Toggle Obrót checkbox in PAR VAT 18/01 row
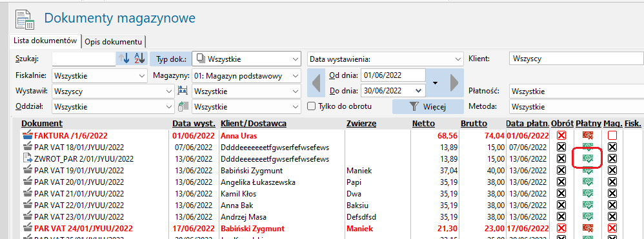The width and height of the screenshot is (644, 239). pyautogui.click(x=561, y=147)
